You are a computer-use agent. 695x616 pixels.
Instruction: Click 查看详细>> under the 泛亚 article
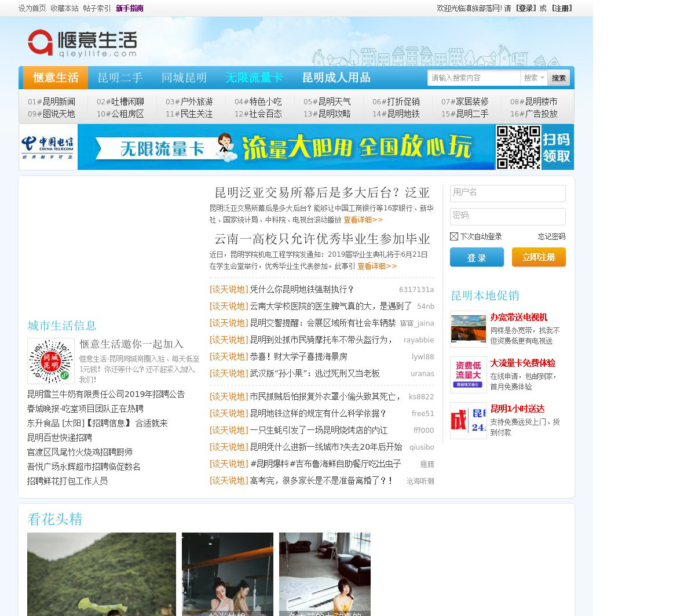(x=363, y=220)
